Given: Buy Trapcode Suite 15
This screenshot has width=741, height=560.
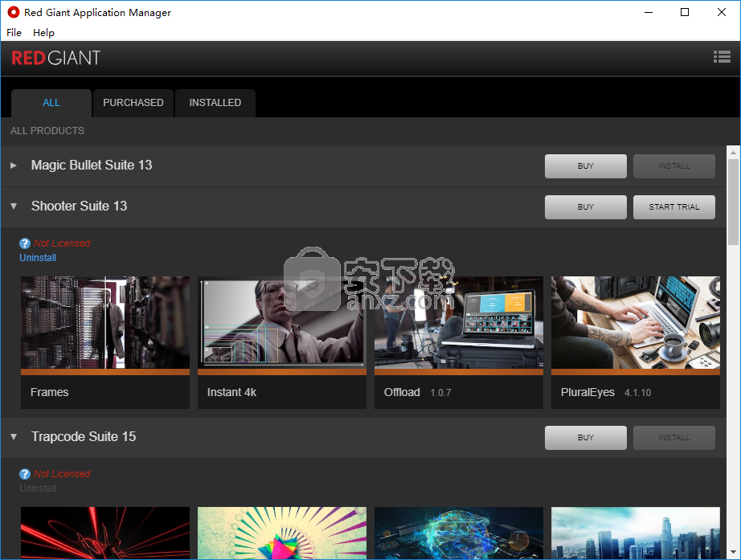Looking at the screenshot, I should 586,438.
